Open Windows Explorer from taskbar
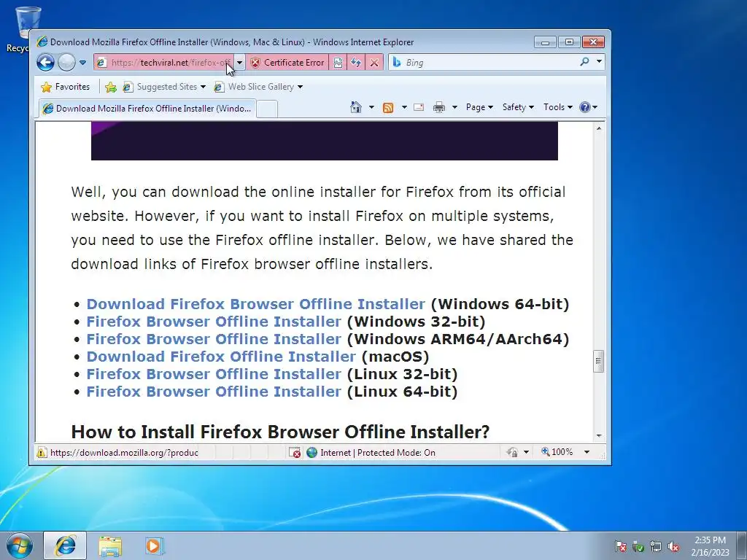 [110, 545]
